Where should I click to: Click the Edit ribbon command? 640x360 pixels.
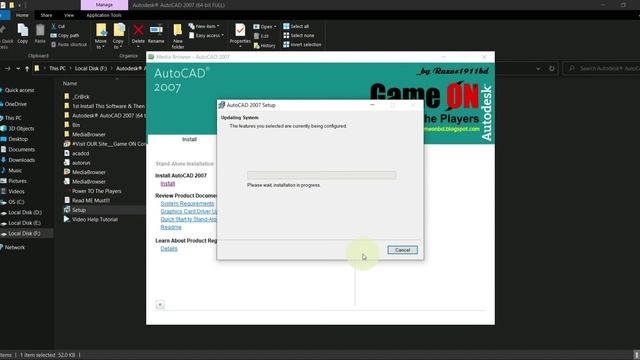[261, 36]
